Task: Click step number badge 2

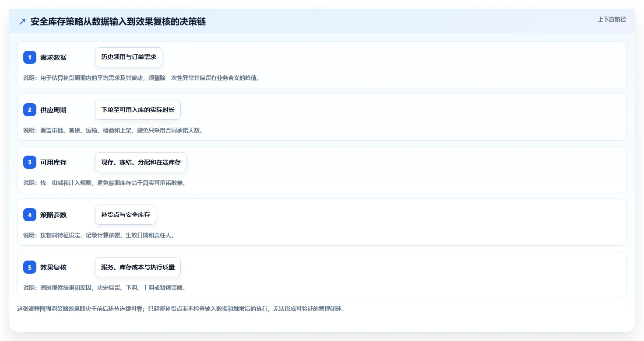Action: point(30,110)
